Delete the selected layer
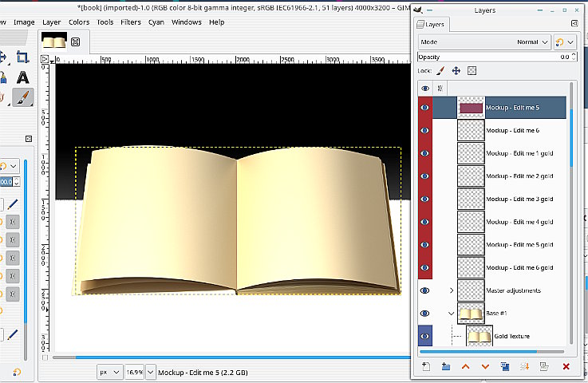 [566, 366]
